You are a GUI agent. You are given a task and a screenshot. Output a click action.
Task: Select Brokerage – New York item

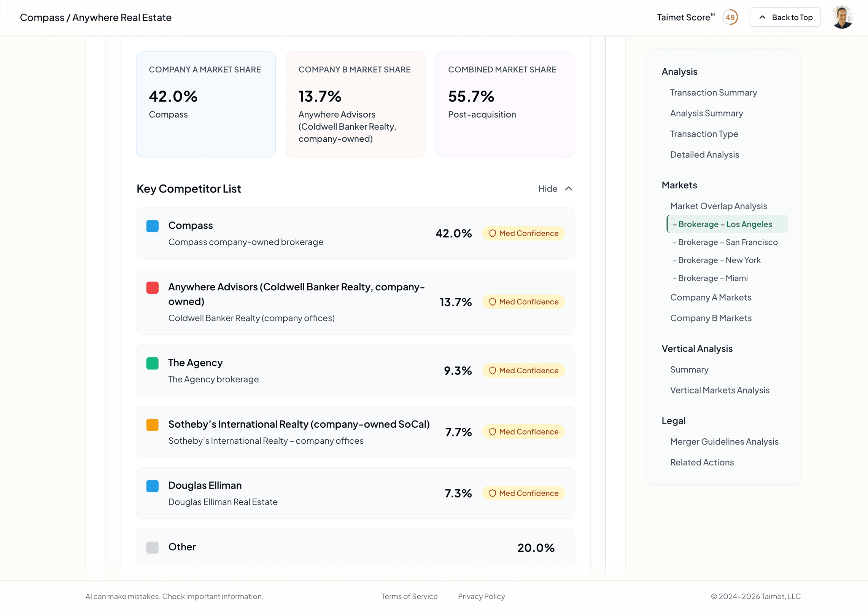pos(717,260)
